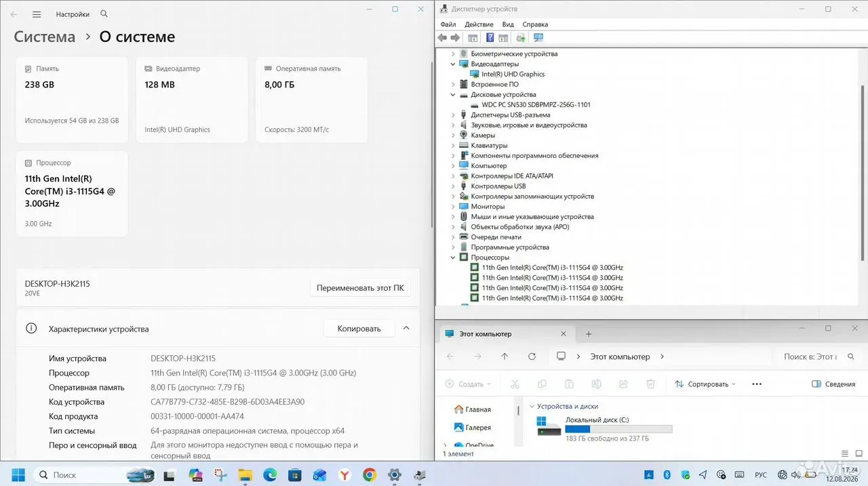Click Cut scissors icon in Explorer toolbar

[515, 384]
